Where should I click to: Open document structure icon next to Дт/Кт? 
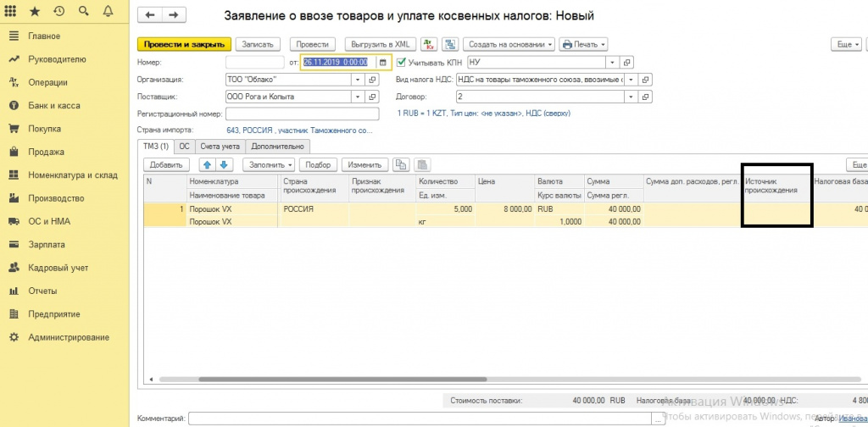tap(450, 44)
